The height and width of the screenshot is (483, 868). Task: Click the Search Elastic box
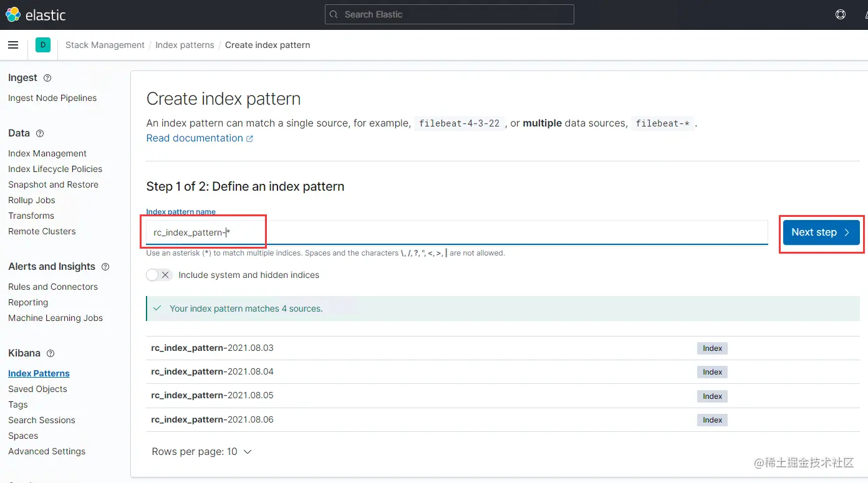click(x=449, y=14)
